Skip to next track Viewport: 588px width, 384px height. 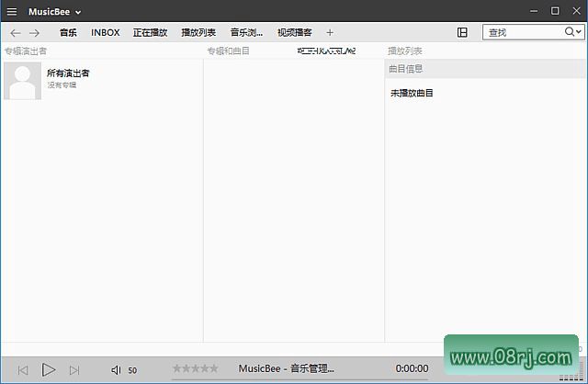click(x=74, y=370)
